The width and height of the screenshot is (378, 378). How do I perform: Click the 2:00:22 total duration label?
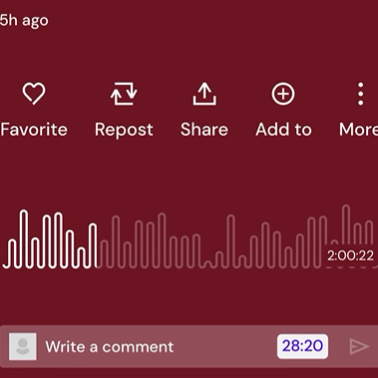350,256
